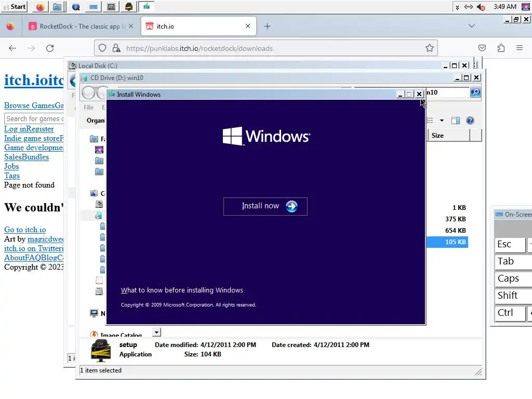The image size is (532, 399).
Task: Click the 3:49 AM clock
Action: tap(505, 7)
